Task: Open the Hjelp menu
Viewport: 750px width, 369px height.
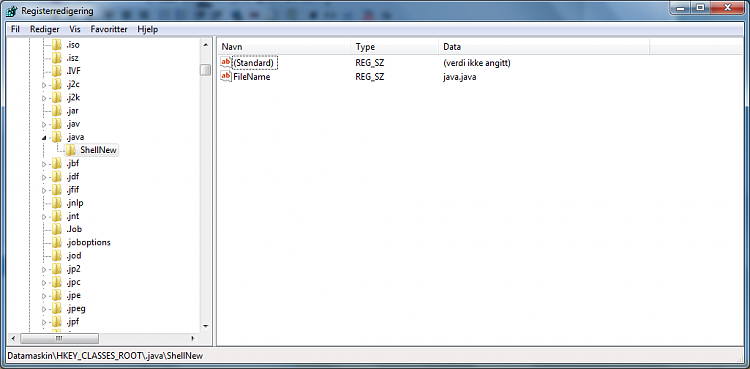Action: pyautogui.click(x=147, y=29)
